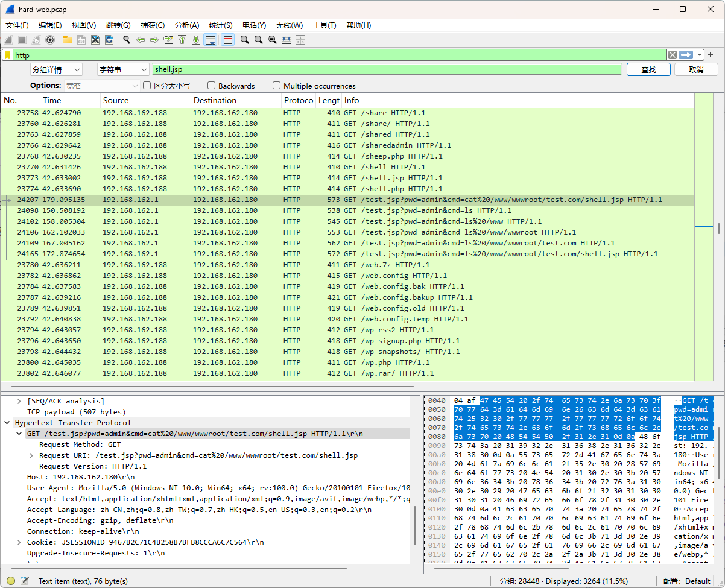Open the 分组详情 search scope dropdown

tap(55, 70)
